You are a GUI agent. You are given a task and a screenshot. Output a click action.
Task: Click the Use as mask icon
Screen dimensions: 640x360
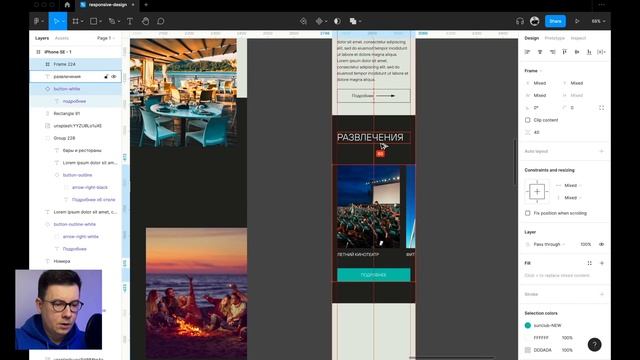point(337,21)
